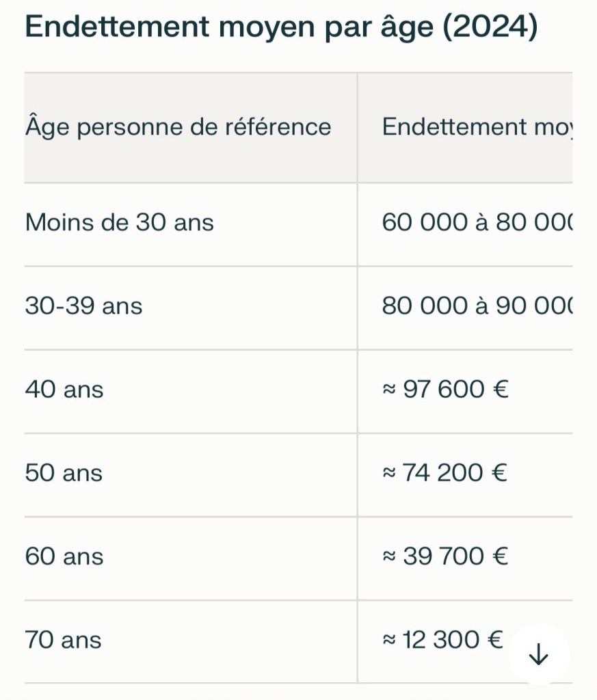The height and width of the screenshot is (700, 597).
Task: Click the ≈ 74 200 € value
Action: click(x=445, y=473)
